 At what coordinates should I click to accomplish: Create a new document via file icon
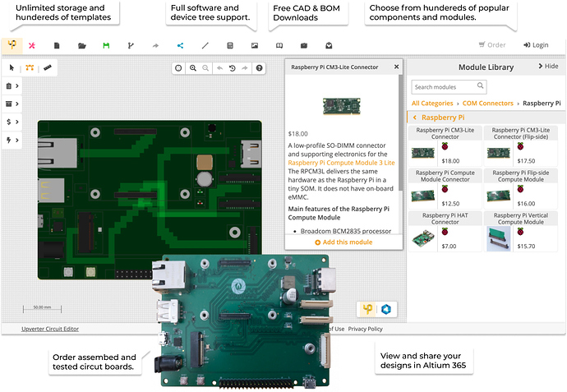click(x=57, y=45)
